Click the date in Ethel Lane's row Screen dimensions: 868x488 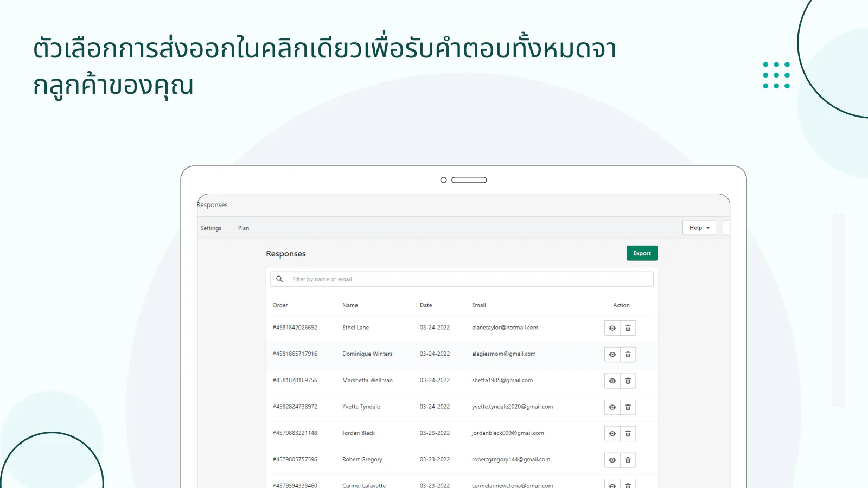435,328
